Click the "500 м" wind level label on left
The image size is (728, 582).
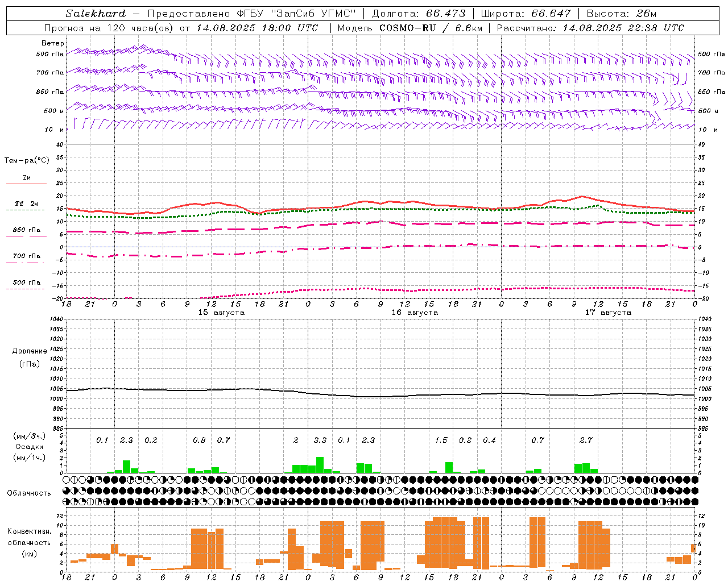click(54, 111)
